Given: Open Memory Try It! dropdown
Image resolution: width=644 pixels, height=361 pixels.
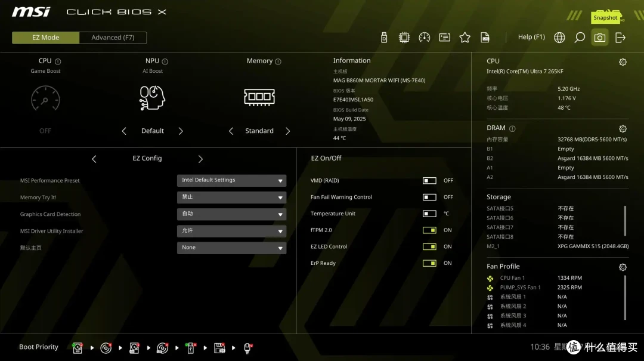Looking at the screenshot, I should [x=231, y=197].
